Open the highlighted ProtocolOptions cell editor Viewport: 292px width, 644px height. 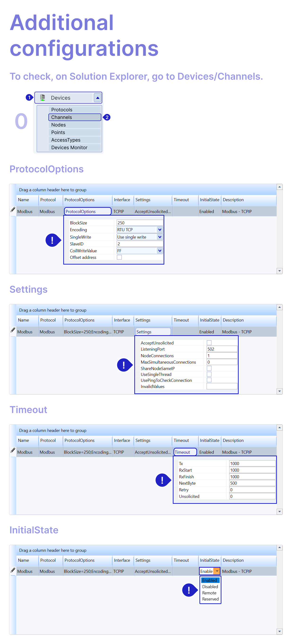(x=88, y=212)
